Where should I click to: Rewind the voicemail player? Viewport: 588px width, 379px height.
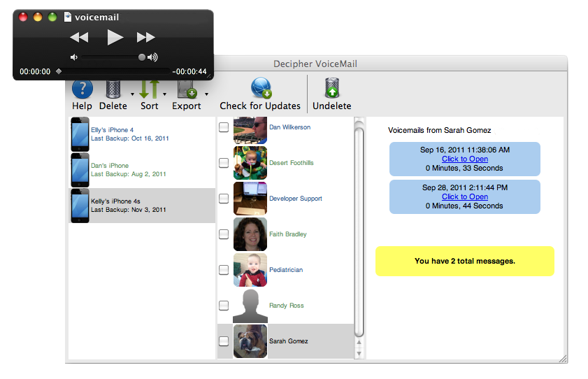pyautogui.click(x=79, y=38)
